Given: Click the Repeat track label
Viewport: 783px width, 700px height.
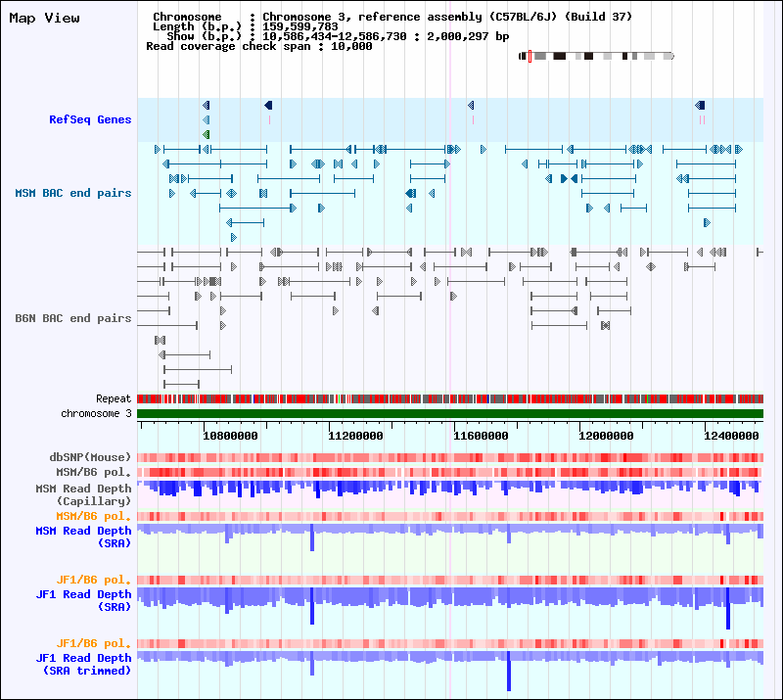Looking at the screenshot, I should pos(114,398).
